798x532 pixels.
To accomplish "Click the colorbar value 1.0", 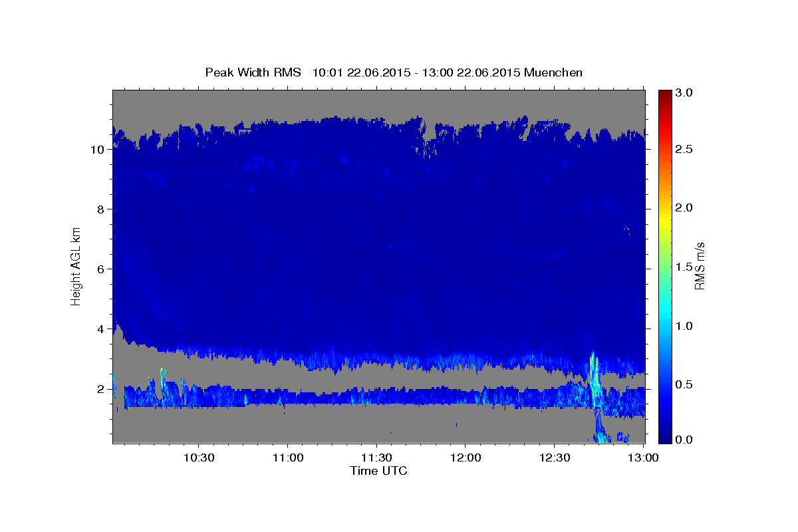I will coord(685,326).
